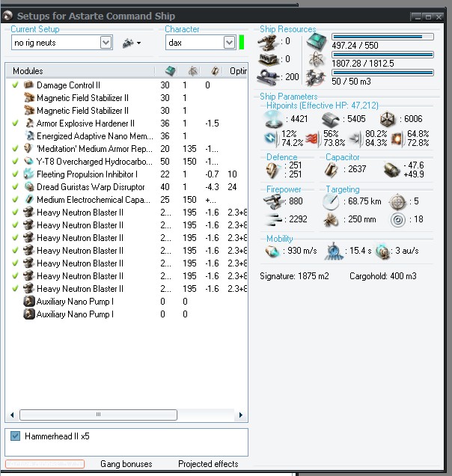
Task: Click the horizontal scrollbar thumb in Modules list
Action: (98, 415)
